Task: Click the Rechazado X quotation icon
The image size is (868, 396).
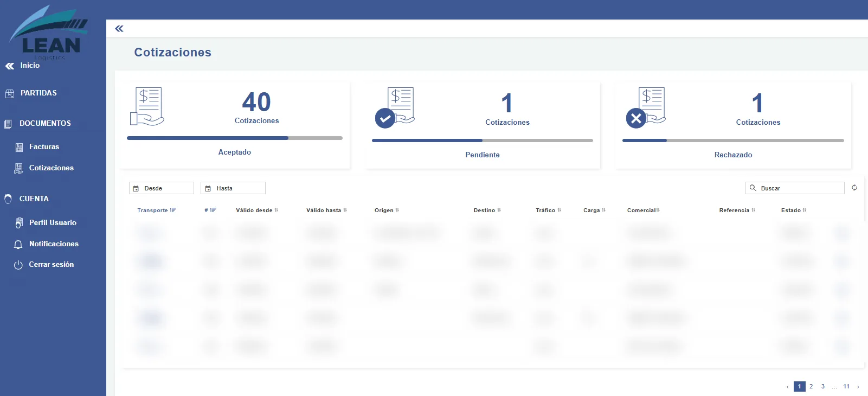Action: tap(646, 107)
